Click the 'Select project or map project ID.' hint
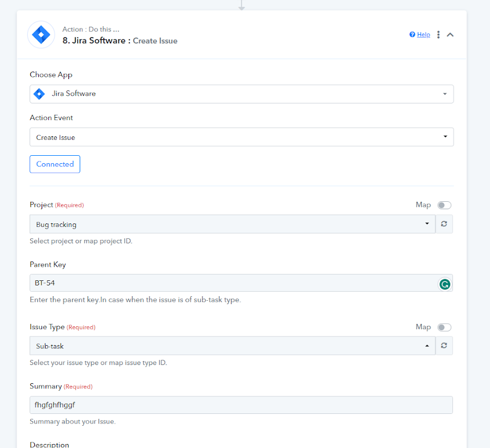 [x=81, y=241]
